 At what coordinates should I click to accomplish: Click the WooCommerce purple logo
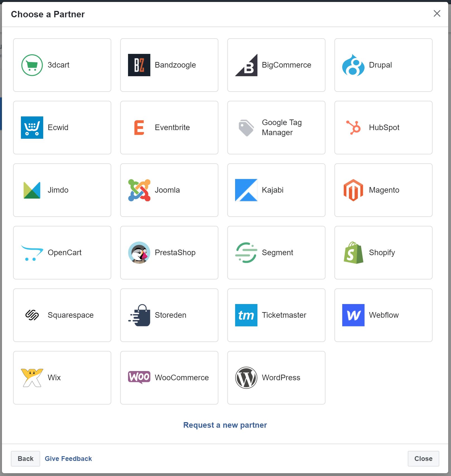click(x=139, y=377)
